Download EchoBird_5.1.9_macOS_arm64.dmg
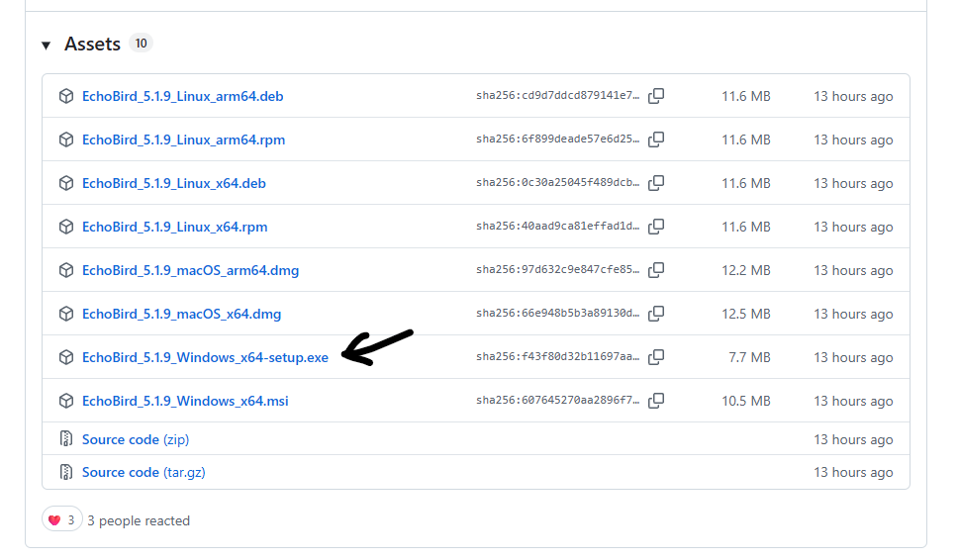 pyautogui.click(x=190, y=269)
